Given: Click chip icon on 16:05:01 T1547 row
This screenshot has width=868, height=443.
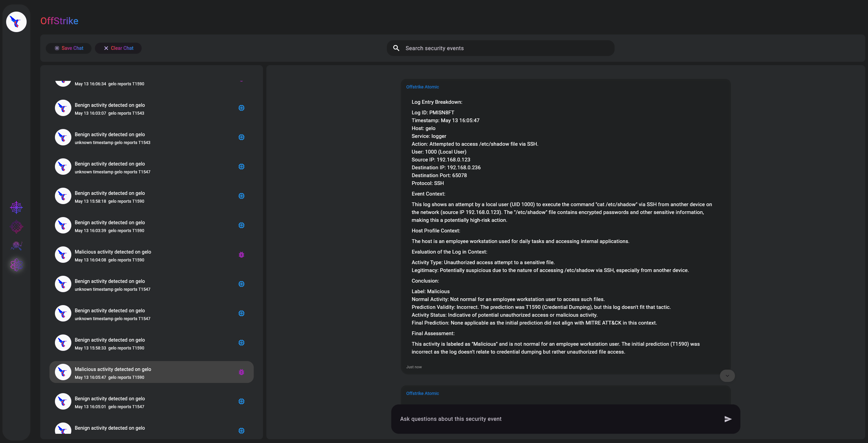Looking at the screenshot, I should [x=242, y=401].
